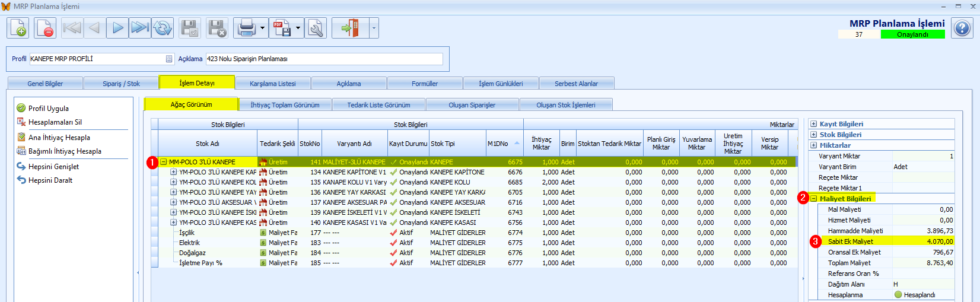
Task: Print using the printer icon
Action: [245, 28]
